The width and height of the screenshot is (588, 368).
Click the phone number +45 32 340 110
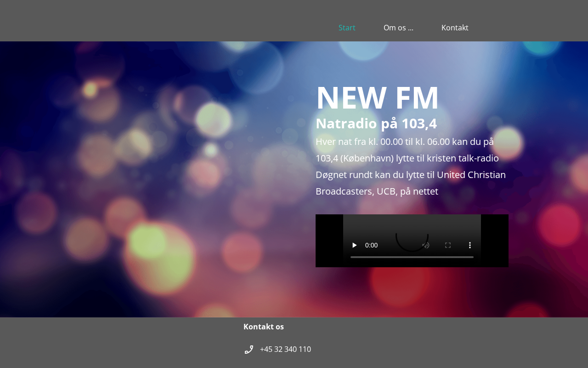click(x=285, y=350)
